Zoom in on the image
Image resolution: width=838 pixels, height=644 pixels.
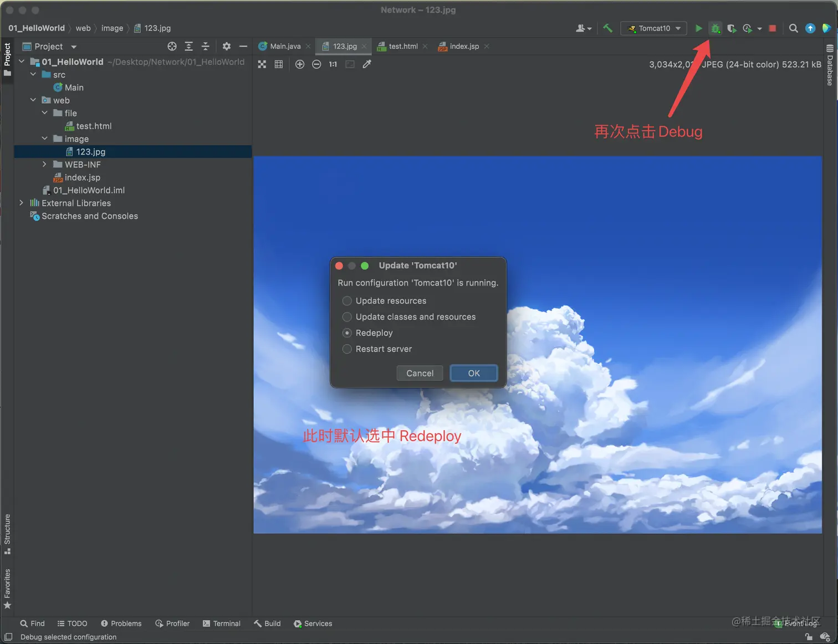(x=300, y=64)
